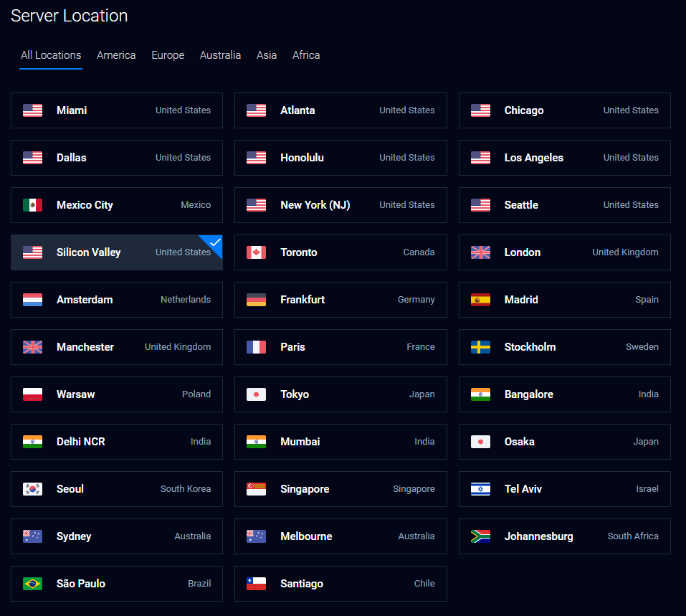Select the Singapore server location
The width and height of the screenshot is (686, 616).
340,489
